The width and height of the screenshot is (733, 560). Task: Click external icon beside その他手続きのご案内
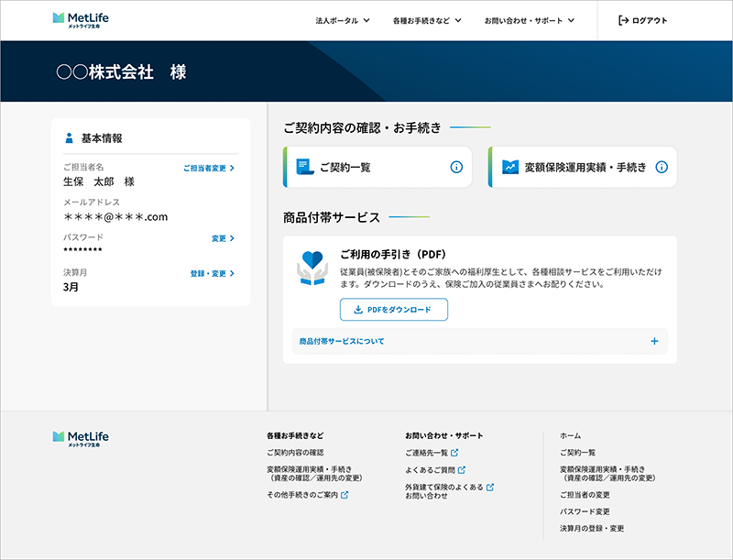coord(345,495)
